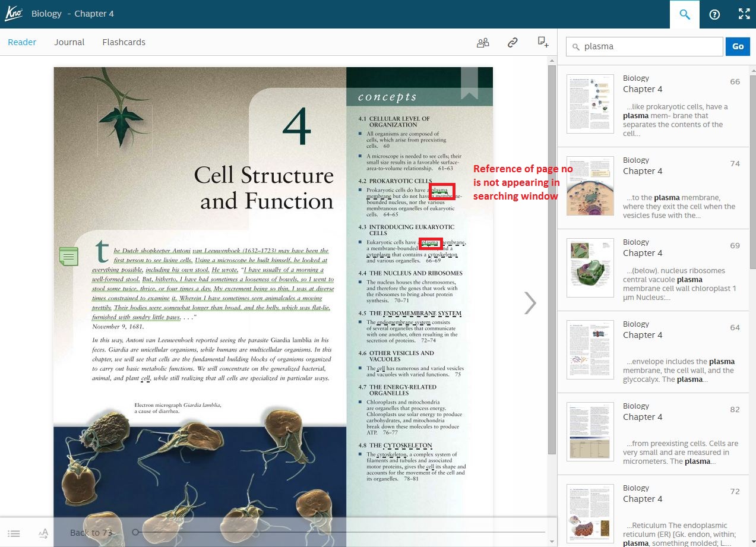Image resolution: width=756 pixels, height=547 pixels.
Task: Click the page progress slider handle
Action: [x=135, y=532]
